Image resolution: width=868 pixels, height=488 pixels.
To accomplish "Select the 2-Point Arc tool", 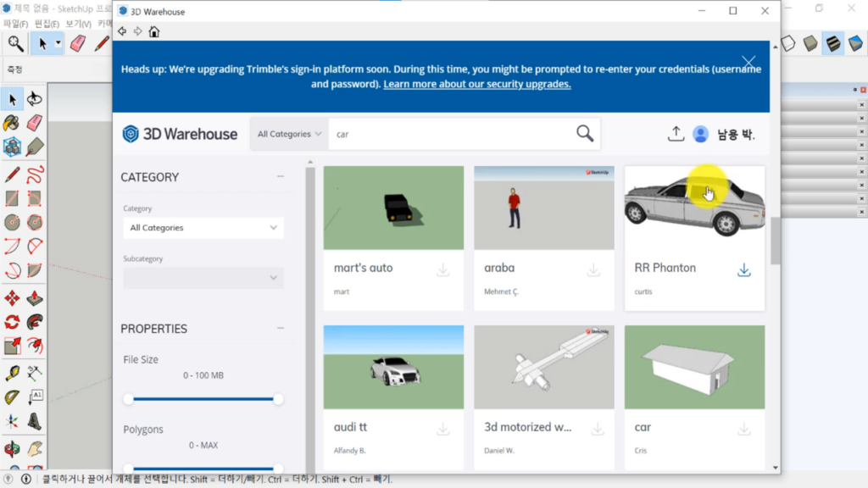I will pos(34,247).
